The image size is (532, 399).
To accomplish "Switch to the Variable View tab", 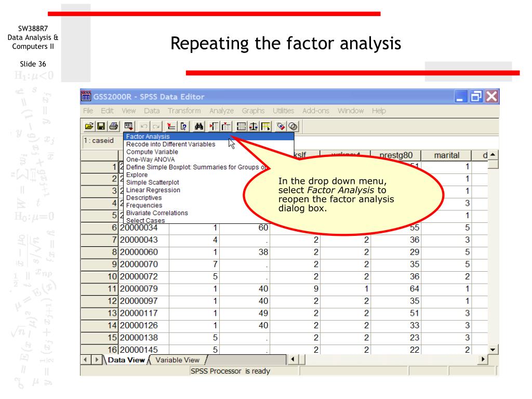I will click(x=178, y=360).
